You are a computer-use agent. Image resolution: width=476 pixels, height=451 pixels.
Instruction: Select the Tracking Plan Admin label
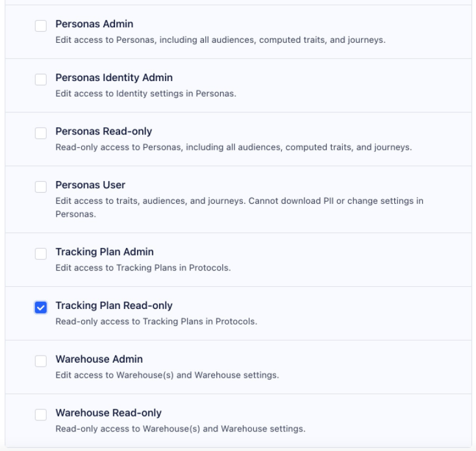[105, 252]
